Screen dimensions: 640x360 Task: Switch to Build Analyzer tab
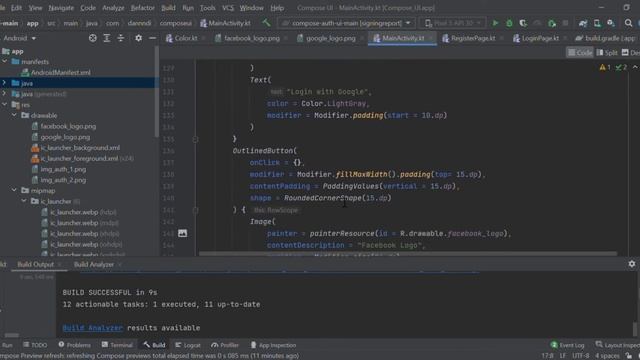[94, 264]
